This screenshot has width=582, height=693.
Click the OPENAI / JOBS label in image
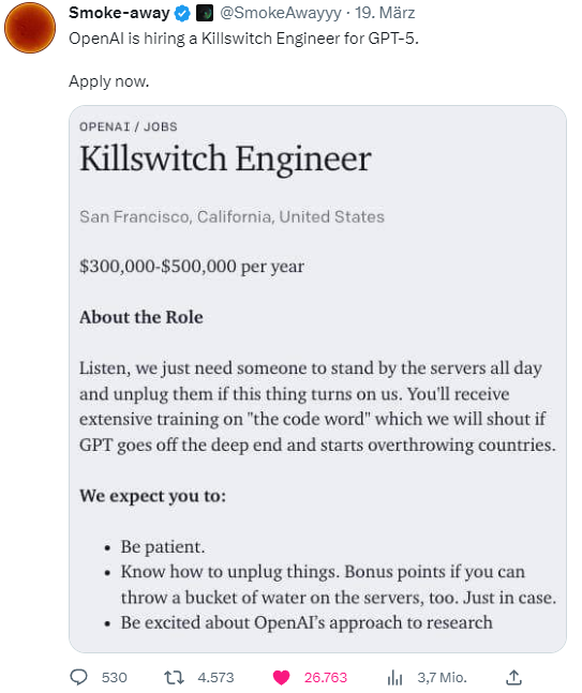128,127
